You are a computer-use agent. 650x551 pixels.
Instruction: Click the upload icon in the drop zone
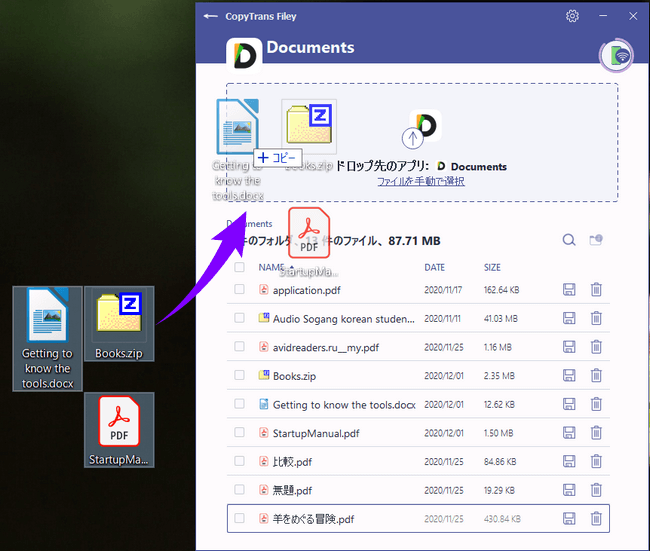[412, 138]
